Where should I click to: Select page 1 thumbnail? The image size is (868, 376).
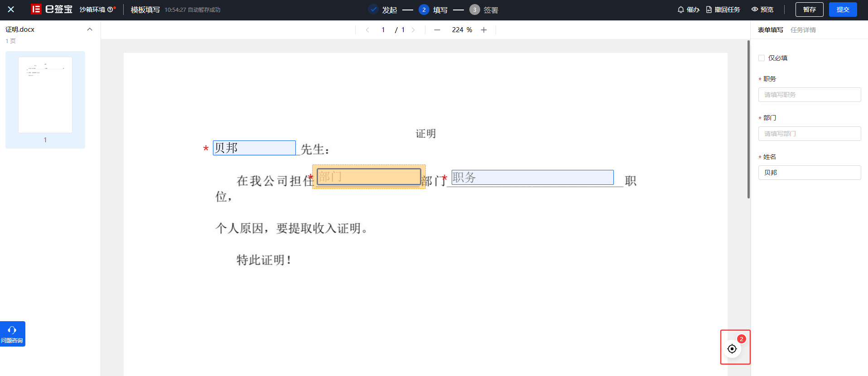pos(45,95)
